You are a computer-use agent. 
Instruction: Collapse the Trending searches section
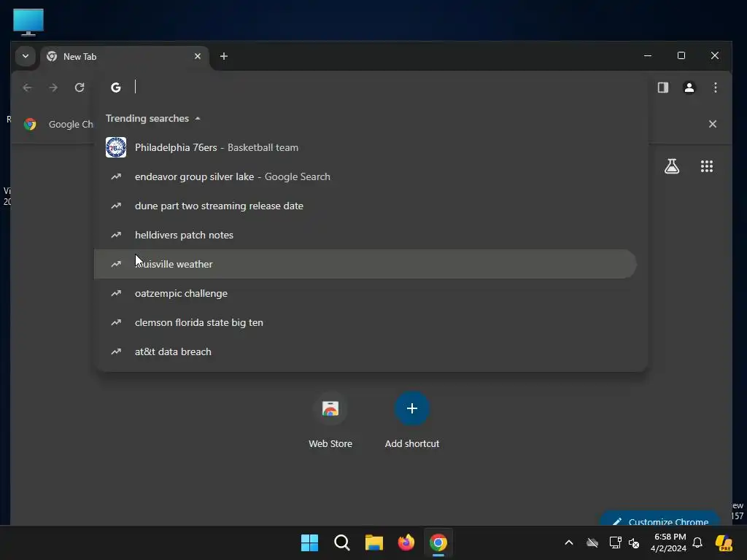198,119
